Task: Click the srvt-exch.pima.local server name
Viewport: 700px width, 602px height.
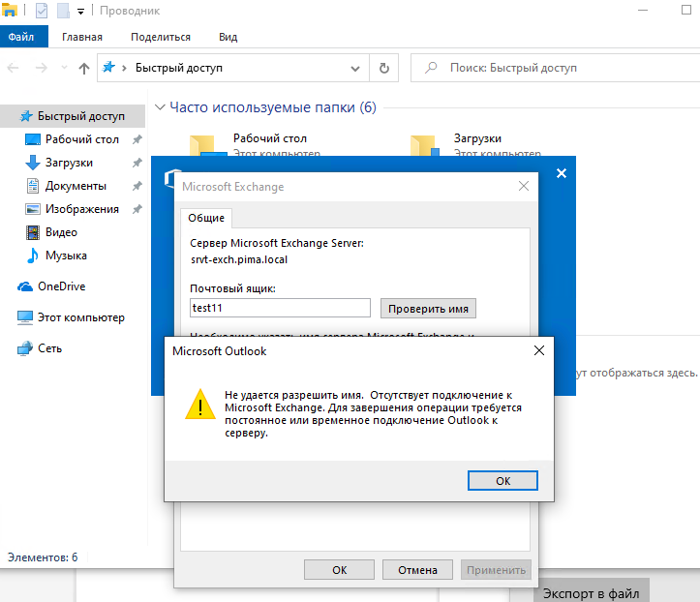Action: [x=239, y=259]
